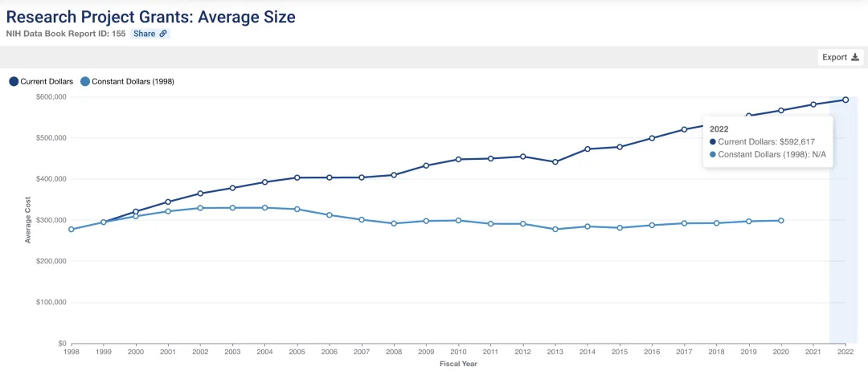Click the Fiscal Year axis title
868x375 pixels.
pyautogui.click(x=458, y=364)
